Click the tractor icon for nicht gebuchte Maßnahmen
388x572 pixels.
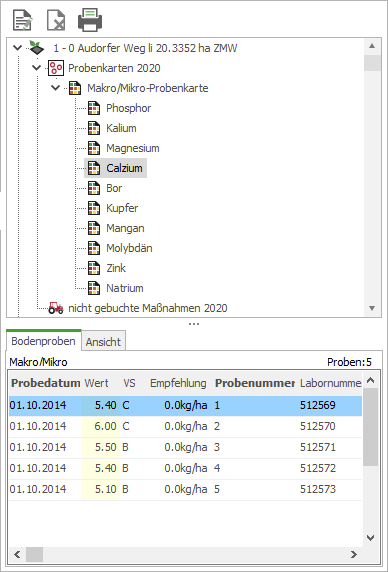(56, 308)
